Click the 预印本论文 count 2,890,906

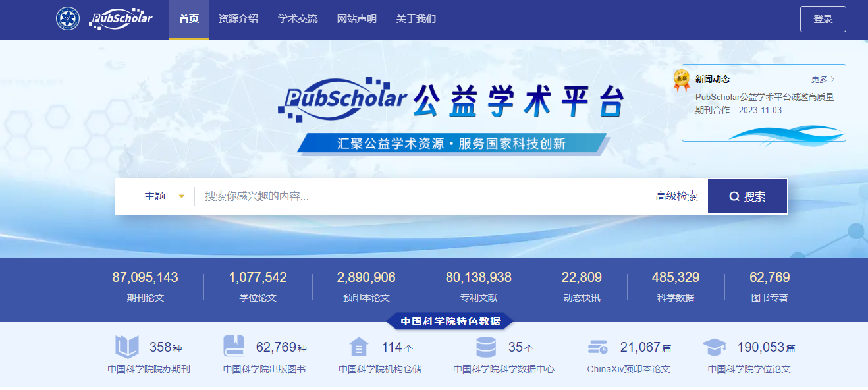(366, 277)
